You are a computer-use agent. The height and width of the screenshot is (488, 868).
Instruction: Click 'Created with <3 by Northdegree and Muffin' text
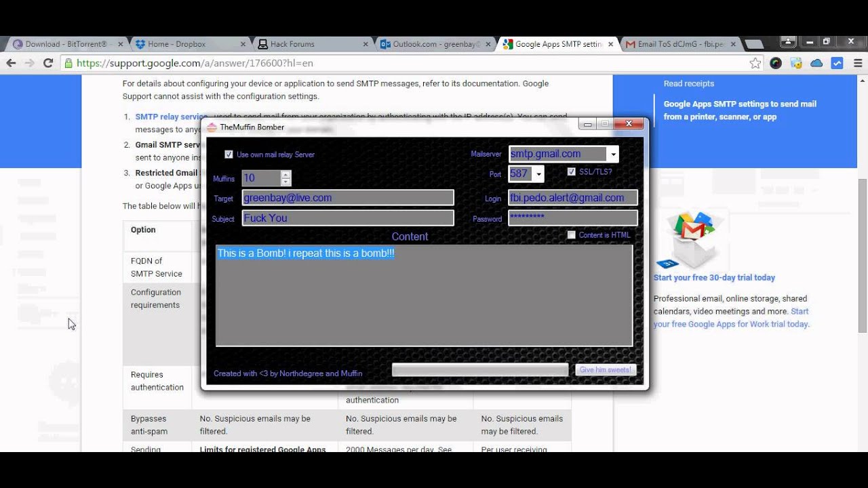(x=288, y=373)
